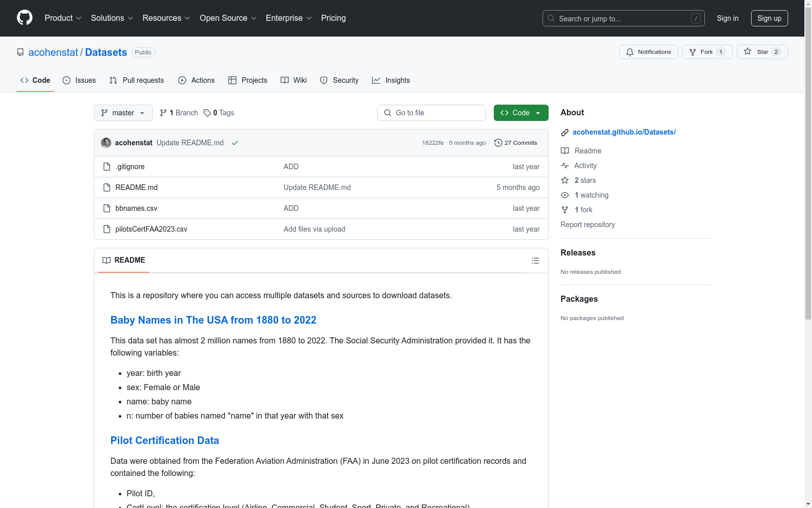Open the Datasets repository name link
Viewport: 812px width, 508px height.
tap(106, 52)
